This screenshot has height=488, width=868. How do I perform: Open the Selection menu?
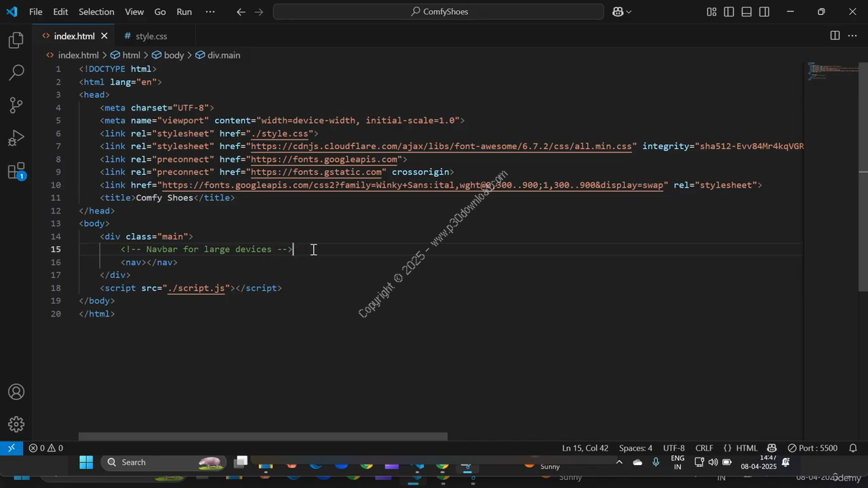coord(96,12)
